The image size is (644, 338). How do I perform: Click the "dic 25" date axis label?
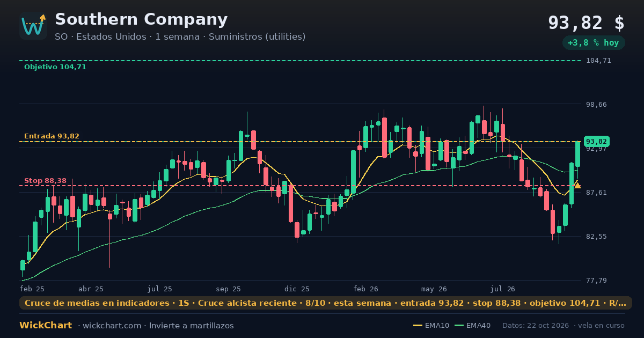point(297,289)
